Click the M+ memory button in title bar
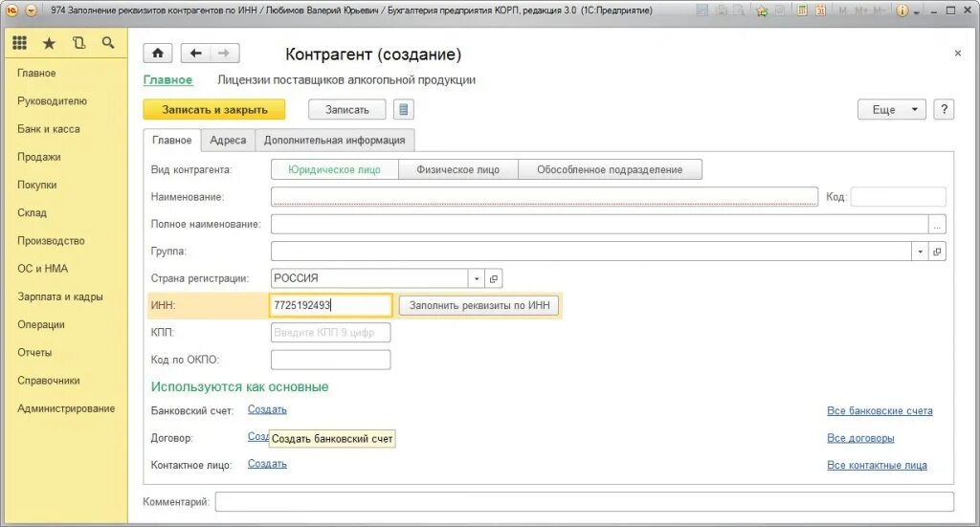This screenshot has width=980, height=527. pyautogui.click(x=860, y=11)
